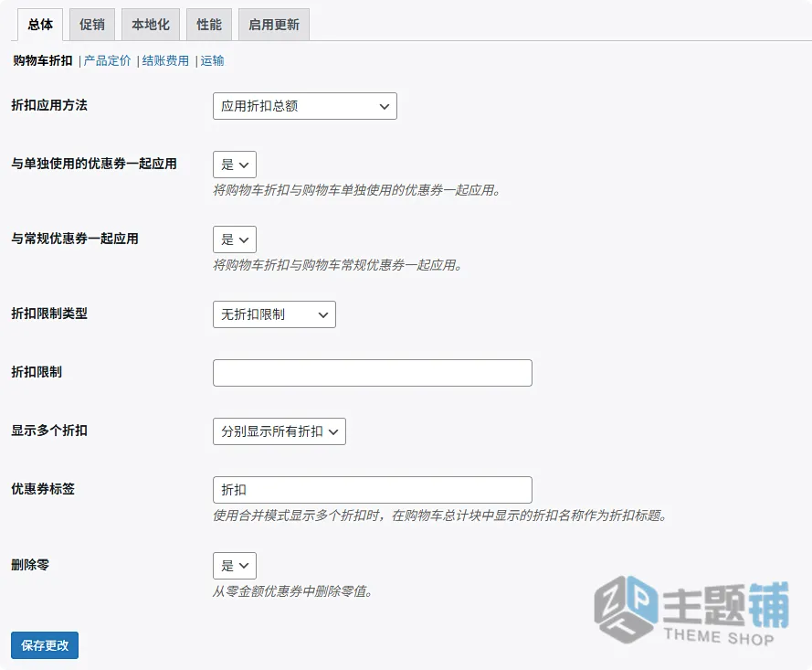Open the 运输 section link
812x670 pixels.
pos(212,60)
